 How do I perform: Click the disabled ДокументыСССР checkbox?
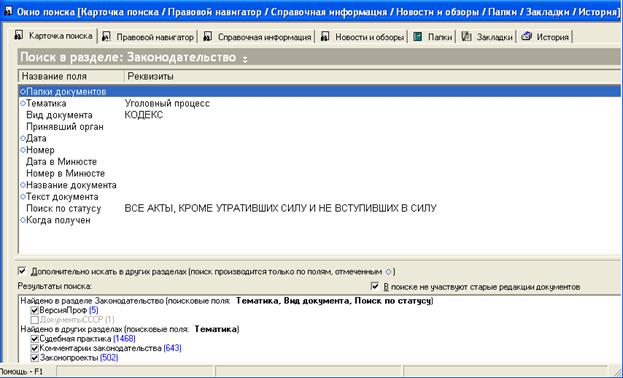pyautogui.click(x=35, y=320)
